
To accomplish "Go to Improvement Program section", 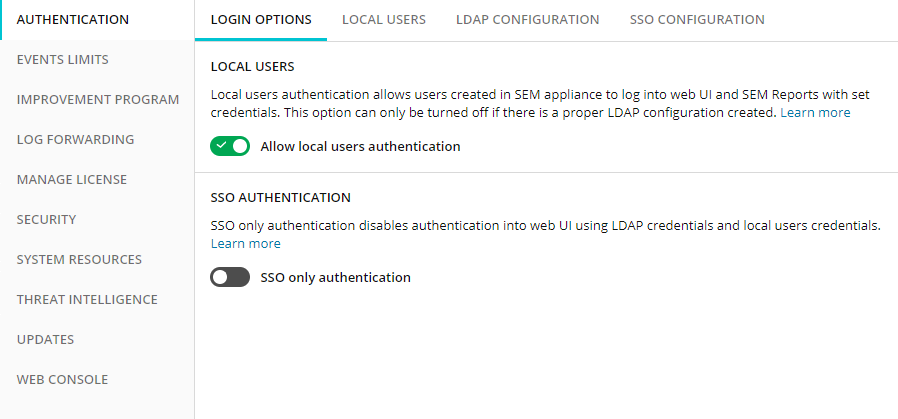I will (x=98, y=100).
